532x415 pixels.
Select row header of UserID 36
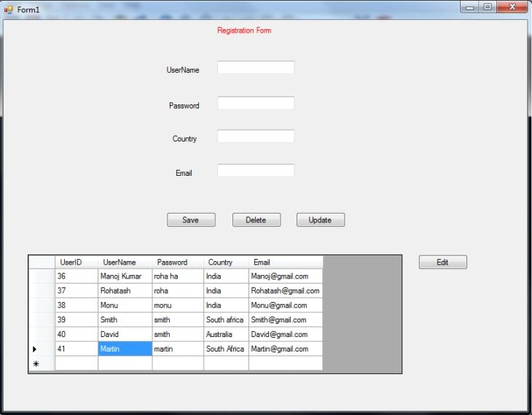(42, 276)
